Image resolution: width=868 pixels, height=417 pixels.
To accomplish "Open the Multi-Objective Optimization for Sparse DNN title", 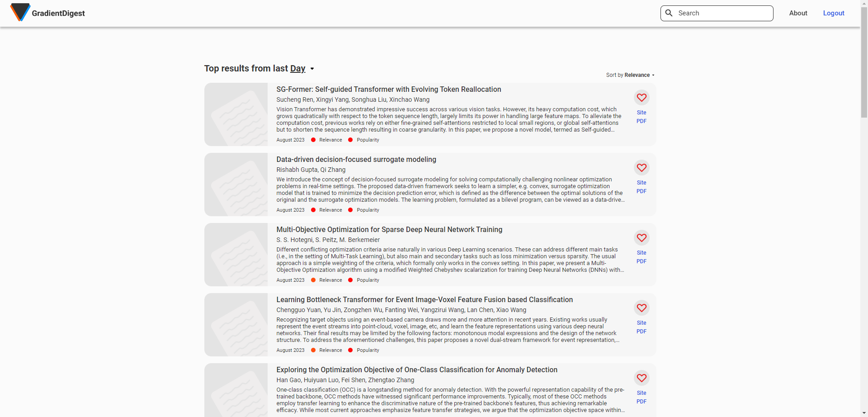I will tap(389, 230).
